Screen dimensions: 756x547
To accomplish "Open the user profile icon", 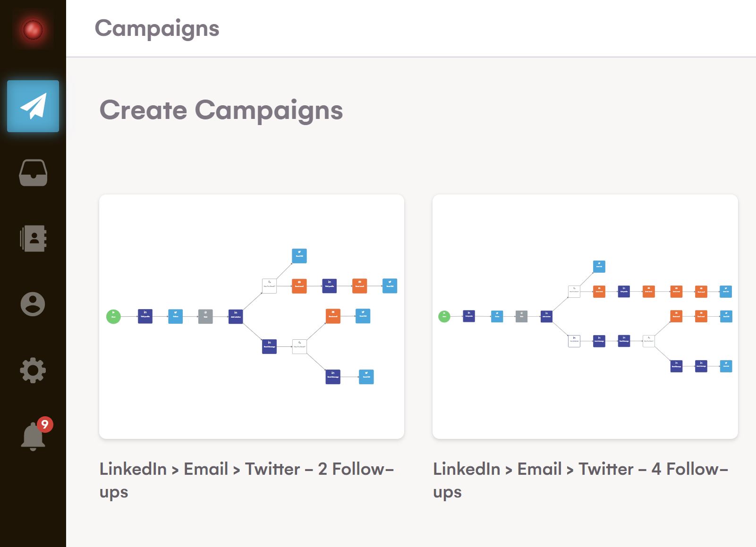I will point(33,304).
